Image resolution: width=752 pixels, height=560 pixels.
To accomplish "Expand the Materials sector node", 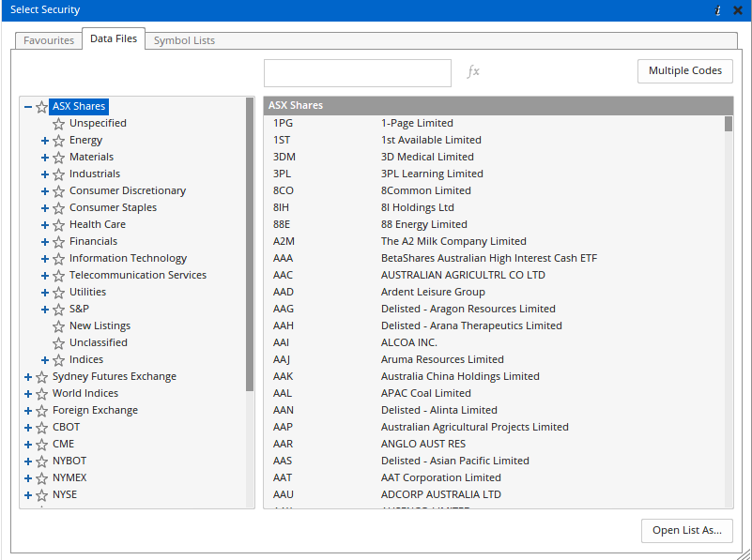I will point(45,158).
